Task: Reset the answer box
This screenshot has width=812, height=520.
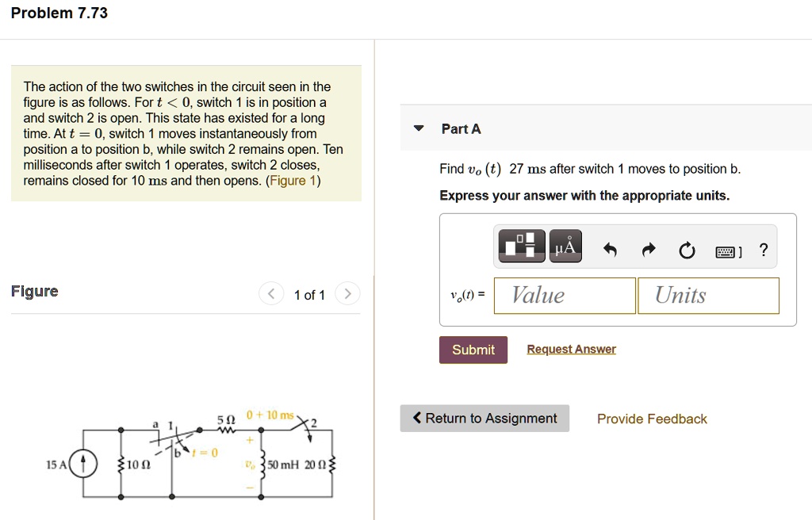Action: (x=686, y=248)
